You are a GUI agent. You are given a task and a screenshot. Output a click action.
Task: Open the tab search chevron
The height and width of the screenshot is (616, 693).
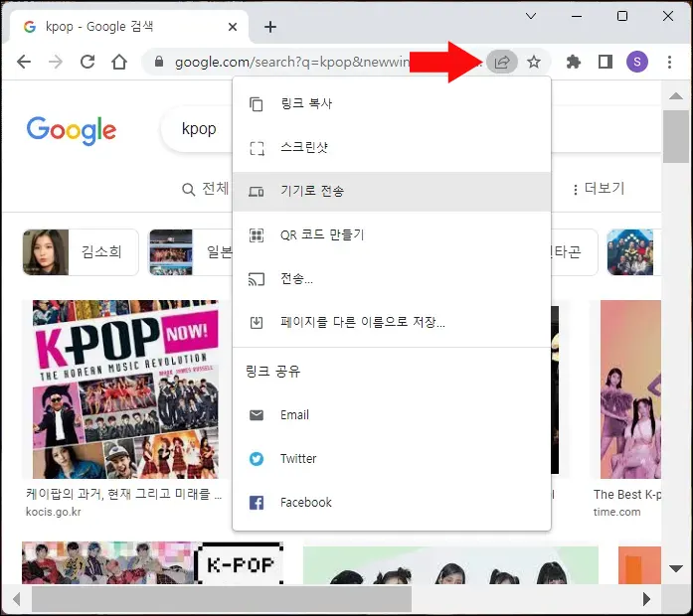point(531,16)
